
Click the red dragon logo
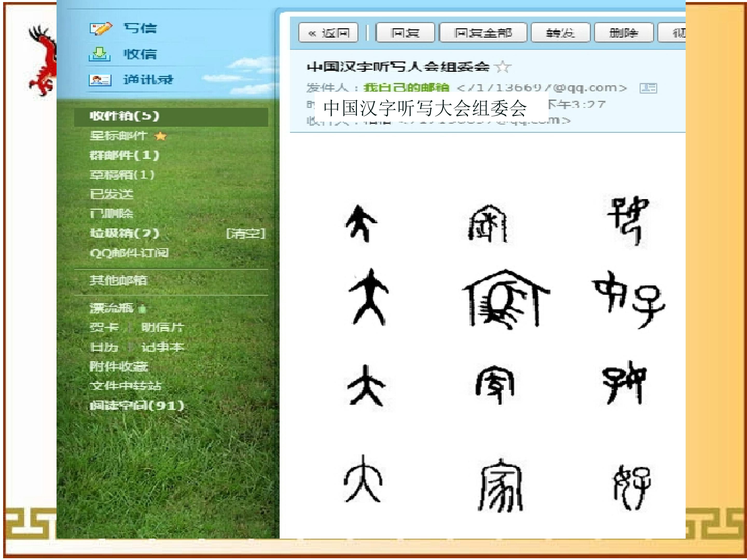tap(42, 61)
